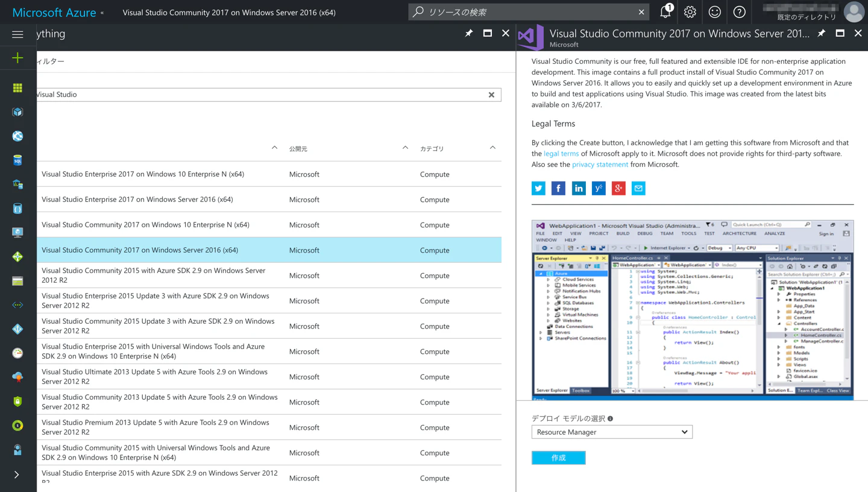
Task: Open the App Services globe icon
Action: (x=17, y=136)
